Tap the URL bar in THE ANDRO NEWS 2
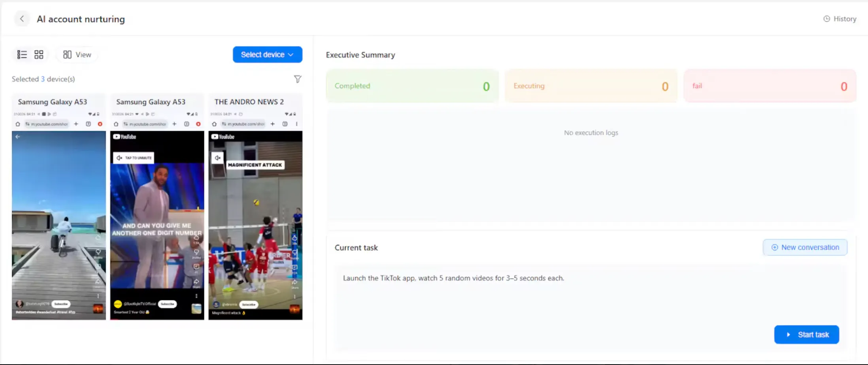This screenshot has height=365, width=868. click(x=243, y=124)
